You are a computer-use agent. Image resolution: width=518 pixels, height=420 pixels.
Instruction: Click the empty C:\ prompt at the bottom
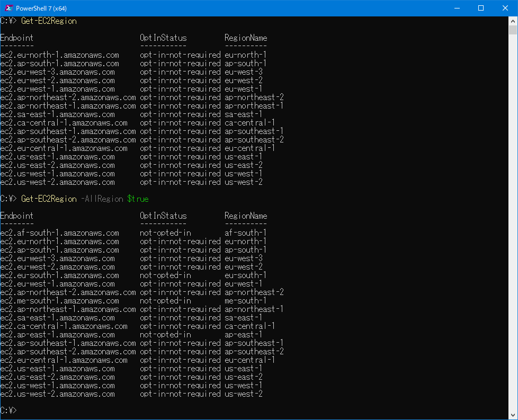[x=8, y=410]
